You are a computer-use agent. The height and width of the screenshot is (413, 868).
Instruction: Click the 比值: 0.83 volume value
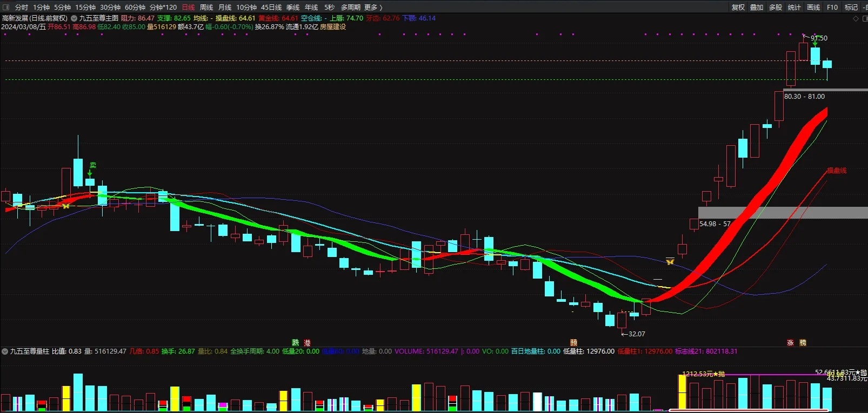point(66,351)
